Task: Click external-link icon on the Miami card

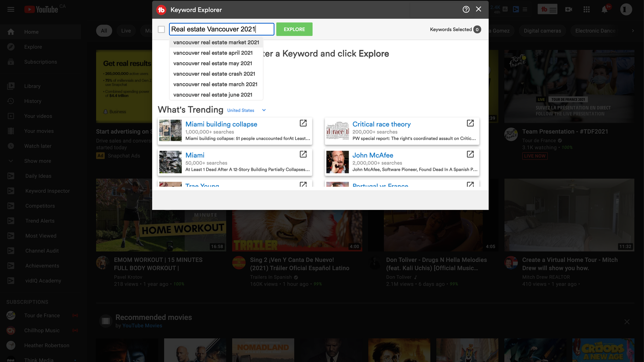Action: point(303,154)
